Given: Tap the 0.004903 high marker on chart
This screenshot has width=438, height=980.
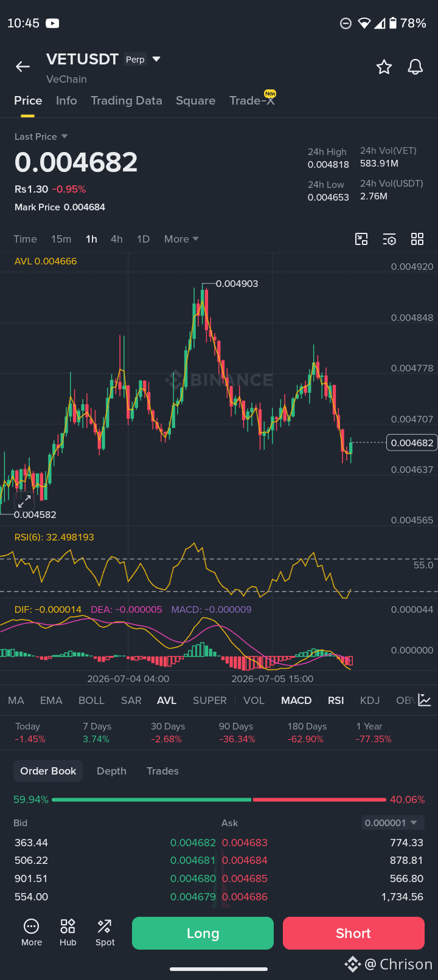Looking at the screenshot, I should 237,284.
